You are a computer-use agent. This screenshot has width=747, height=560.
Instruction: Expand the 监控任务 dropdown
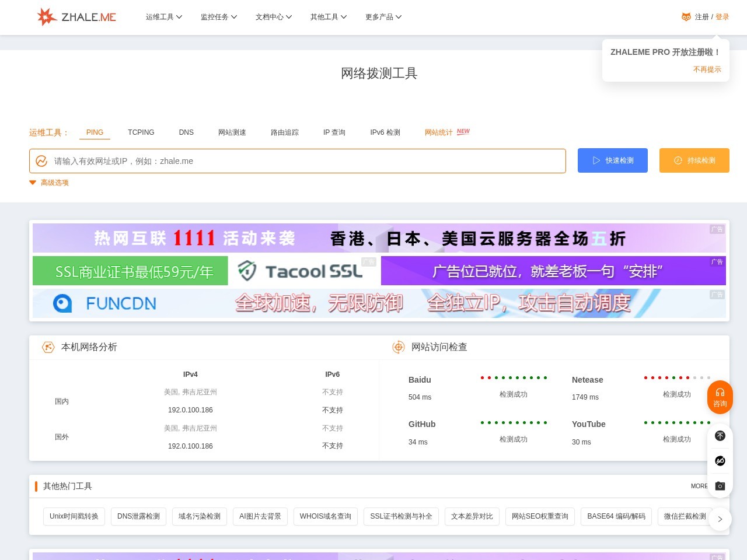click(218, 17)
